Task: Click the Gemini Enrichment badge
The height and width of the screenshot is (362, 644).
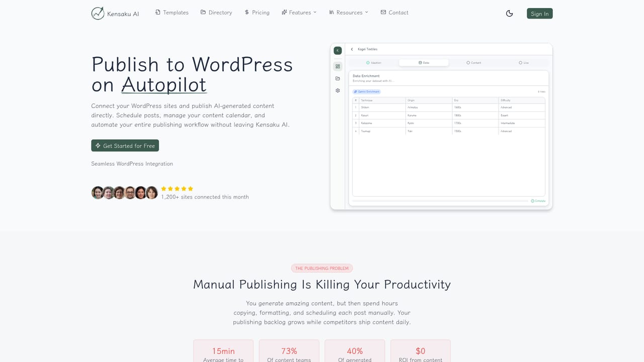Action: (x=367, y=92)
